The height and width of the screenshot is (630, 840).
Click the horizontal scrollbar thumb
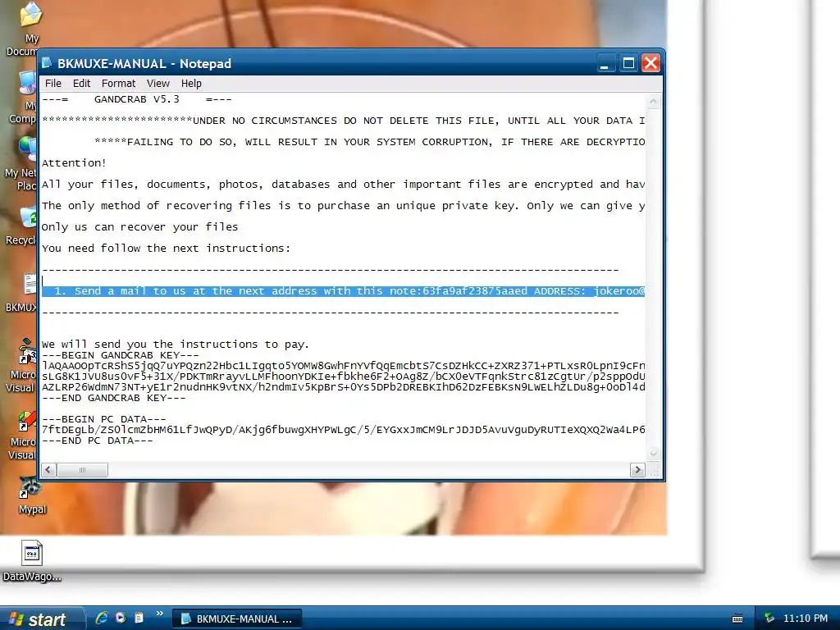pos(82,470)
